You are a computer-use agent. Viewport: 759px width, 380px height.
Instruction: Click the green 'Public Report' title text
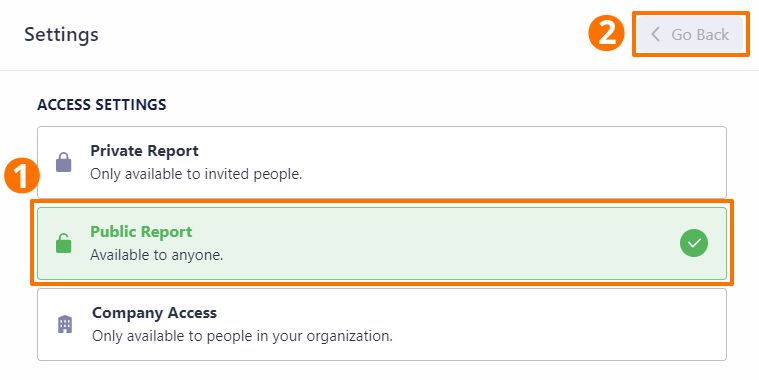click(x=141, y=231)
